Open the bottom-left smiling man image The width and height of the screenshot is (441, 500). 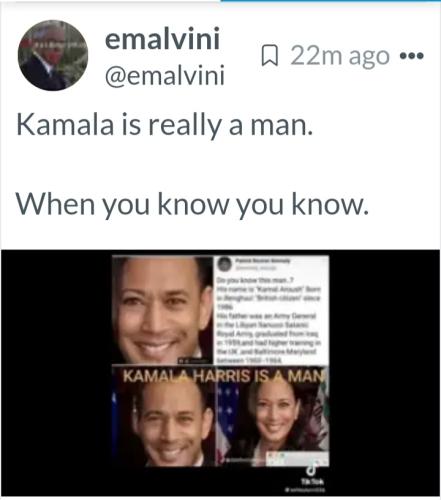point(164,422)
